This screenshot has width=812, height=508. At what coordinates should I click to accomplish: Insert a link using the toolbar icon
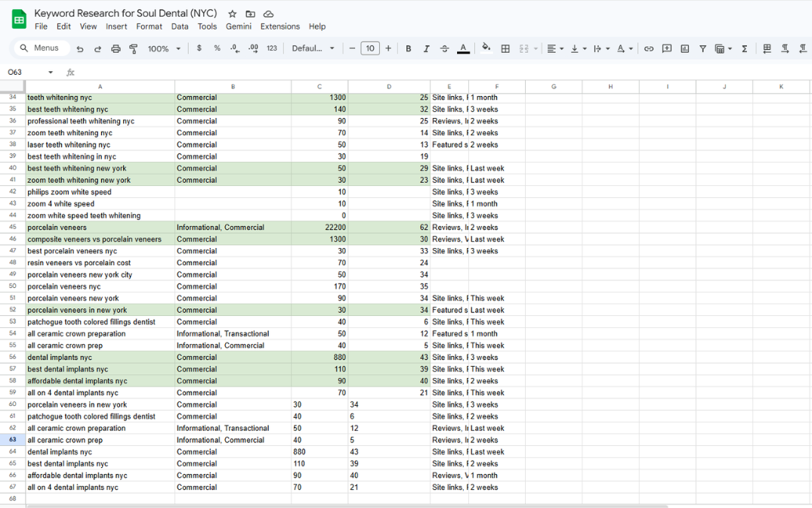click(x=649, y=48)
